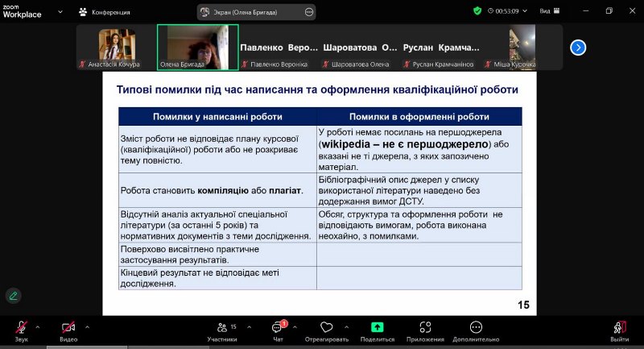Expand the arrow next to Отреагировать

pos(347,327)
